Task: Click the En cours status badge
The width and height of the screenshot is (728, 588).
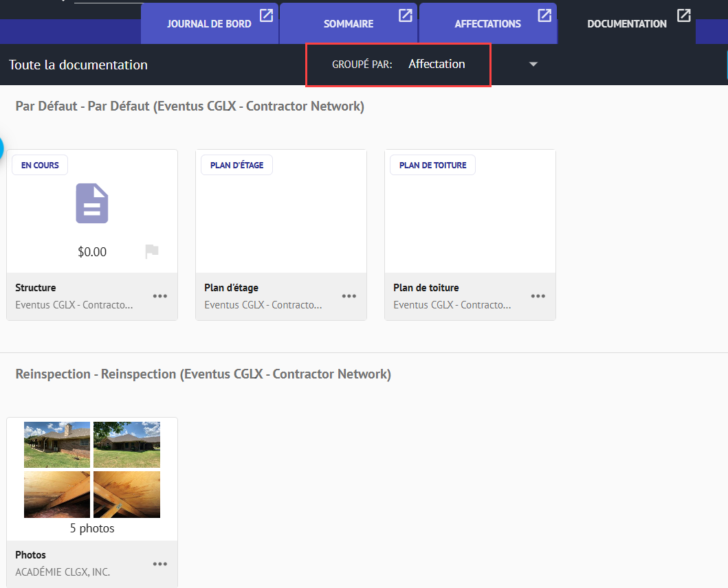Action: click(x=40, y=166)
